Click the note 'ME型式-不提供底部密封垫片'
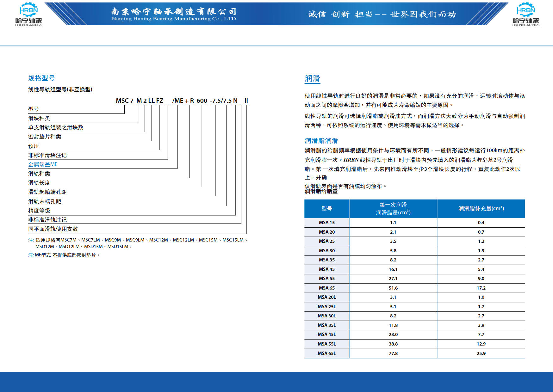The height and width of the screenshot is (392, 553). (64, 255)
